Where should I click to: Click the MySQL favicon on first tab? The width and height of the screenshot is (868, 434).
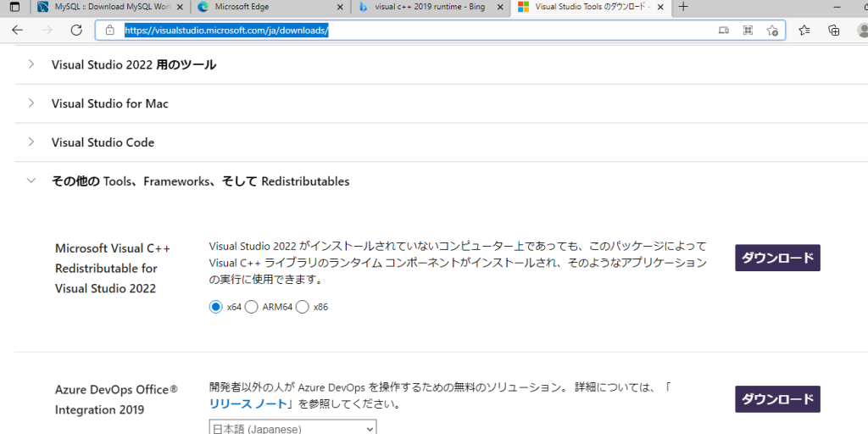click(x=42, y=7)
